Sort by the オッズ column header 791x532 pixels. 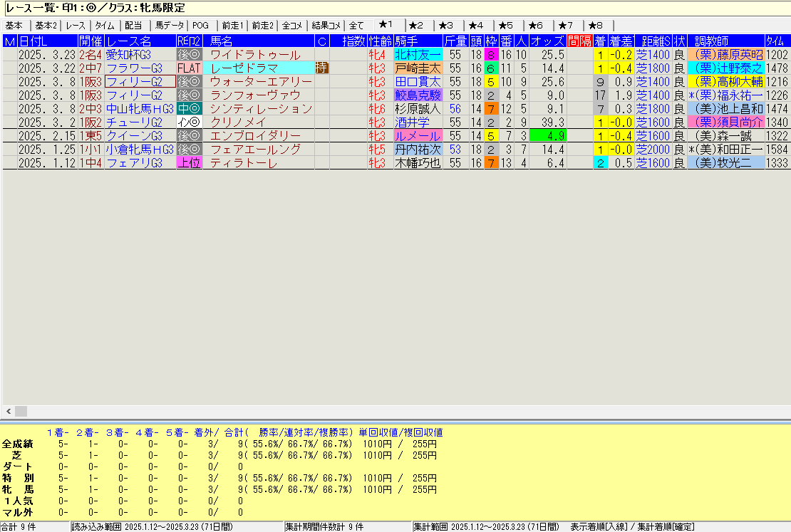point(547,41)
